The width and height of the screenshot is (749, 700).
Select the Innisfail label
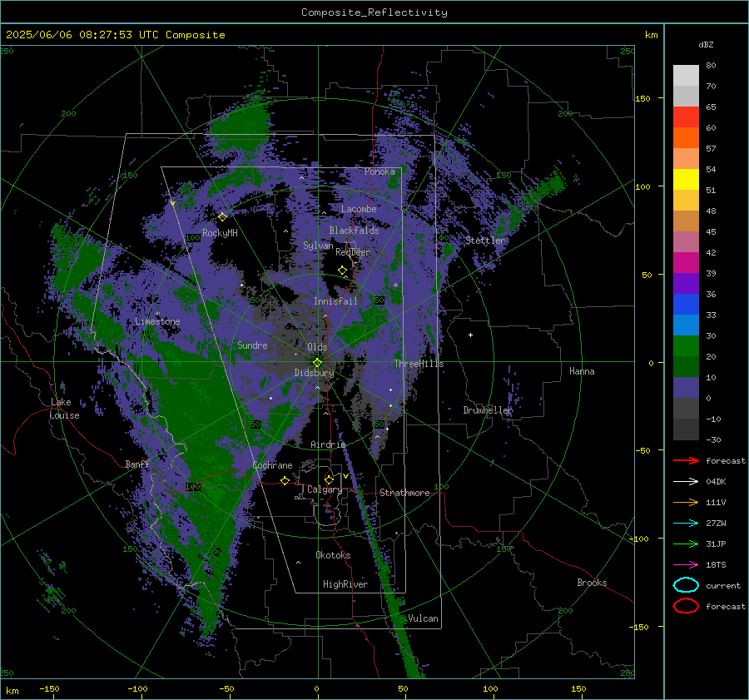click(335, 301)
